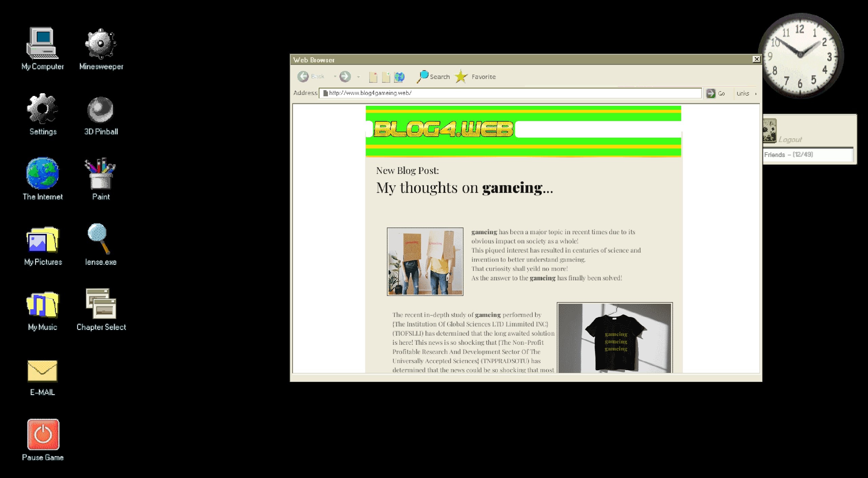This screenshot has height=478, width=868.
Task: Click the stop-page icon with red X
Action: point(373,77)
